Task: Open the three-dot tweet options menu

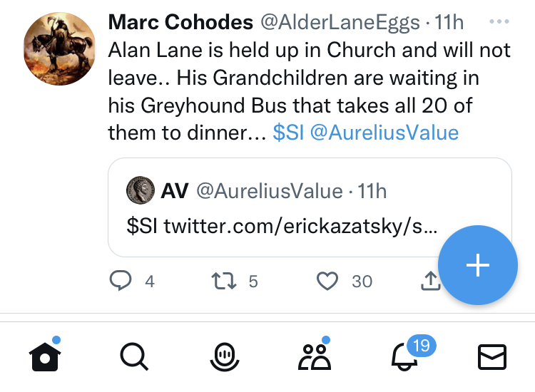Action: pos(499,22)
